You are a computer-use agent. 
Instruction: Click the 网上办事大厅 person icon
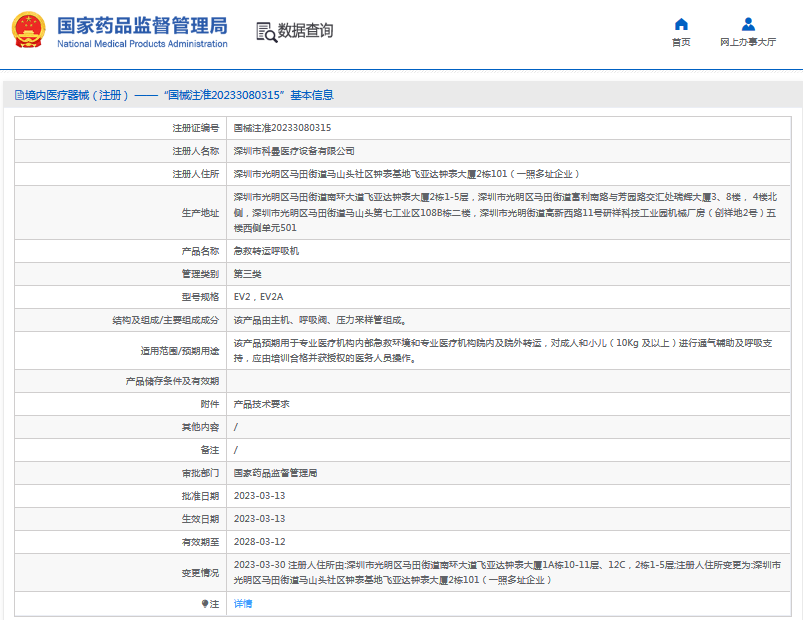point(747,24)
